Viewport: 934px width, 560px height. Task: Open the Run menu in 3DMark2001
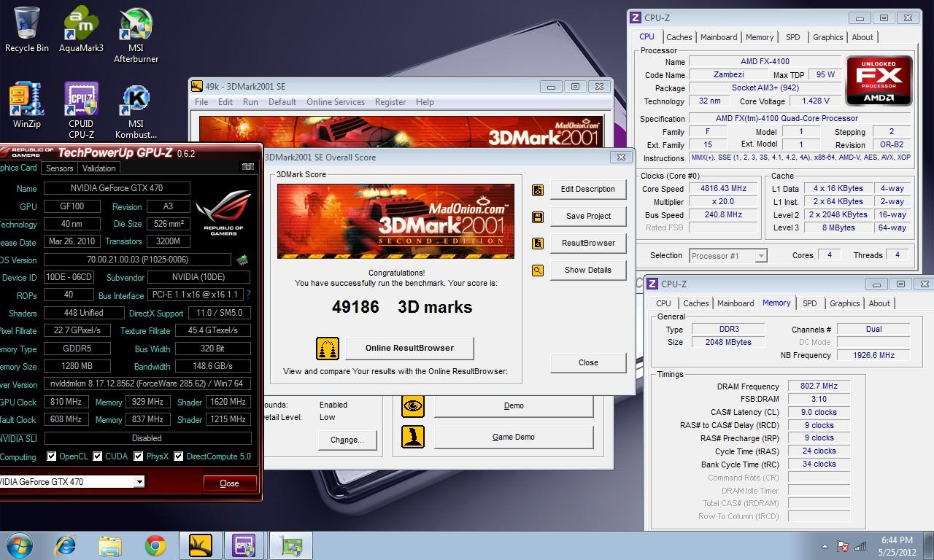tap(250, 102)
